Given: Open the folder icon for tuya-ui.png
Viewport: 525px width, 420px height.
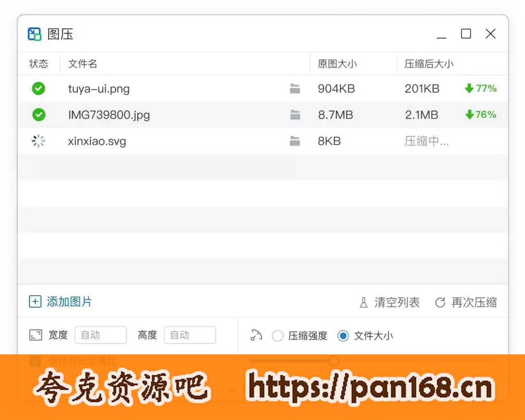Looking at the screenshot, I should 295,88.
